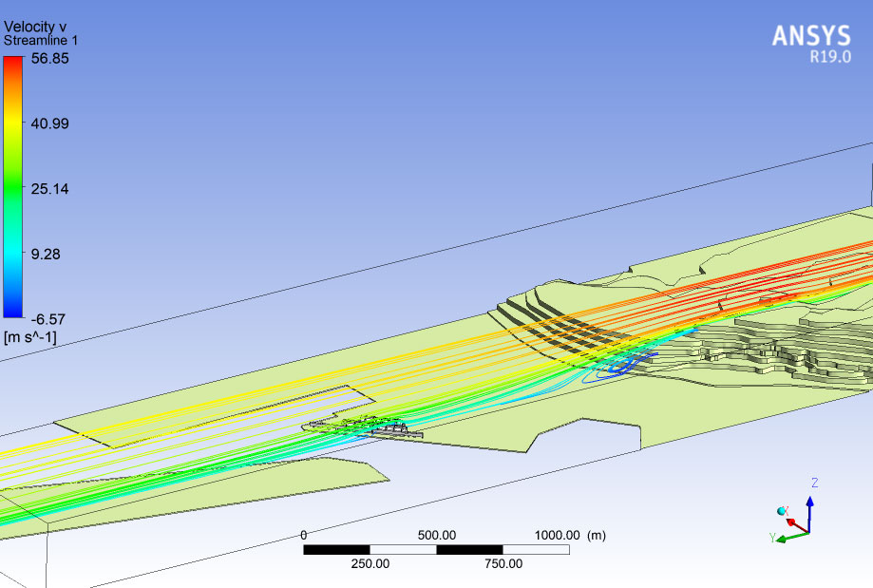
Task: Click the small building cluster on the terrain
Action: [363, 427]
